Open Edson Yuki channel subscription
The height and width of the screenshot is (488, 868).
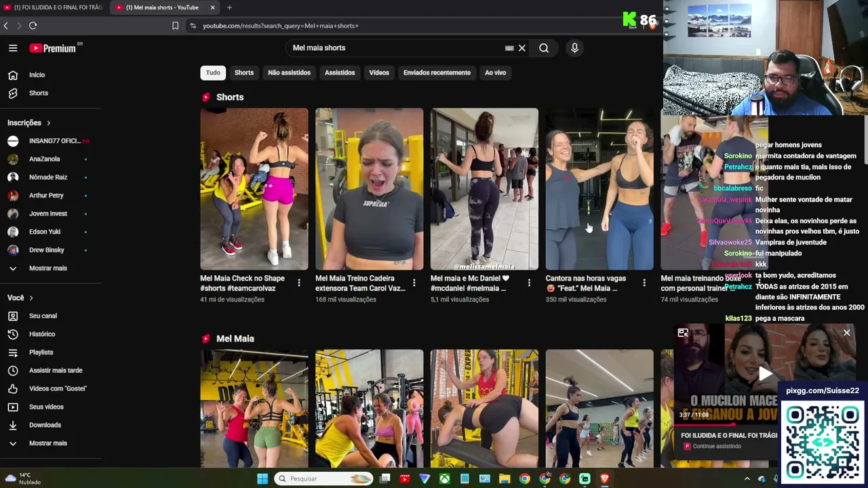pos(45,232)
